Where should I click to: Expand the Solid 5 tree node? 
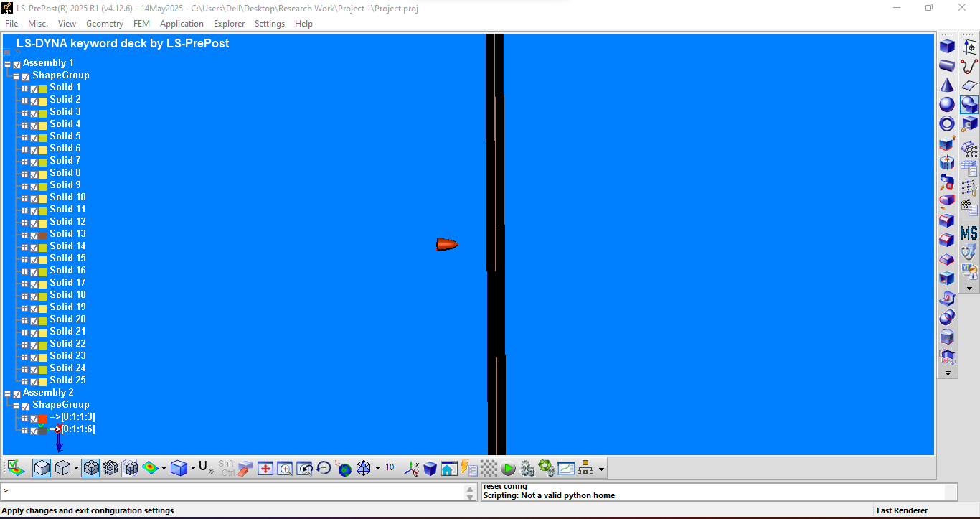pyautogui.click(x=25, y=138)
